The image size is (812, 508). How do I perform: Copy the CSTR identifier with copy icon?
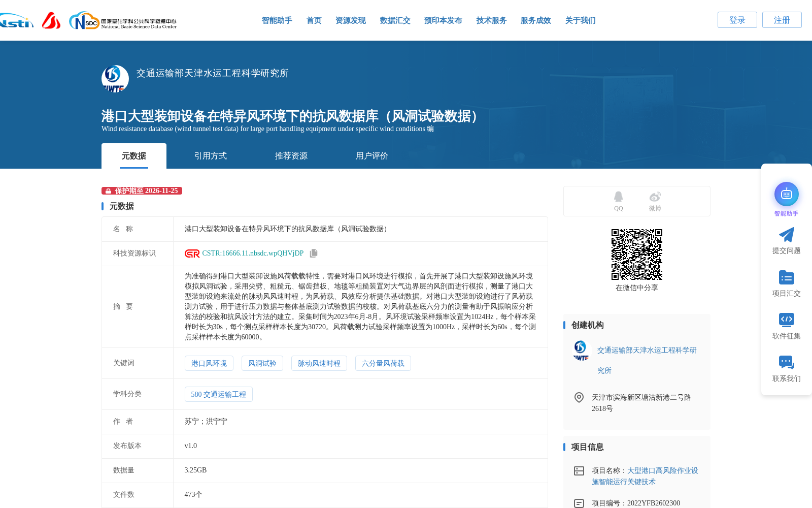(314, 253)
